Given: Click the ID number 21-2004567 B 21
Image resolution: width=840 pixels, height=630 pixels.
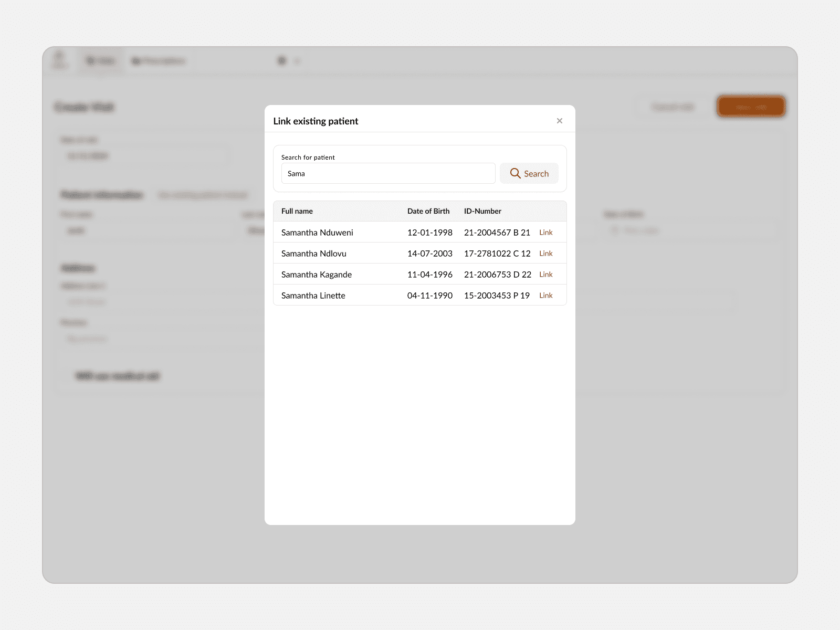Looking at the screenshot, I should pos(497,232).
